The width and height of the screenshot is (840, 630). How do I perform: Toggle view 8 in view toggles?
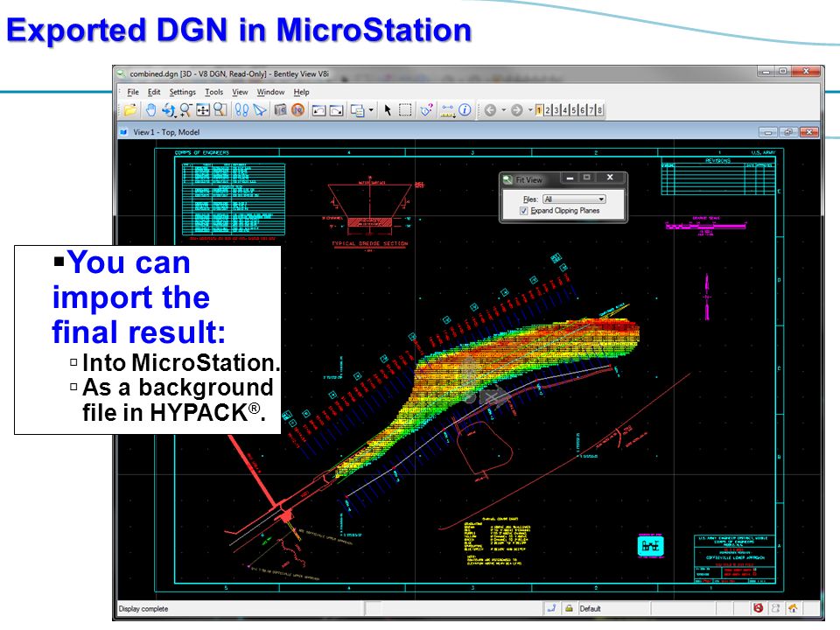pos(600,110)
